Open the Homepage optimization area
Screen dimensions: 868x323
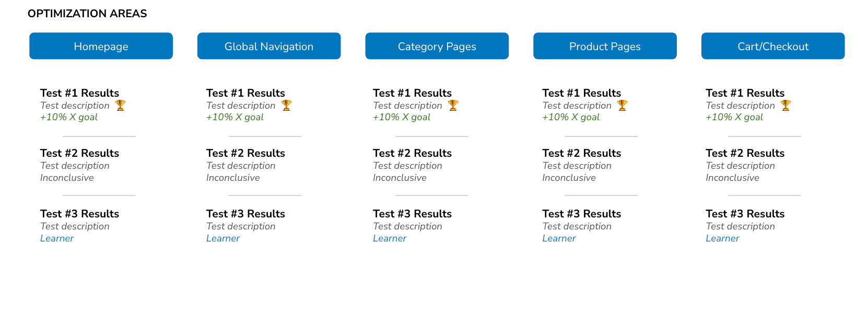(x=101, y=46)
